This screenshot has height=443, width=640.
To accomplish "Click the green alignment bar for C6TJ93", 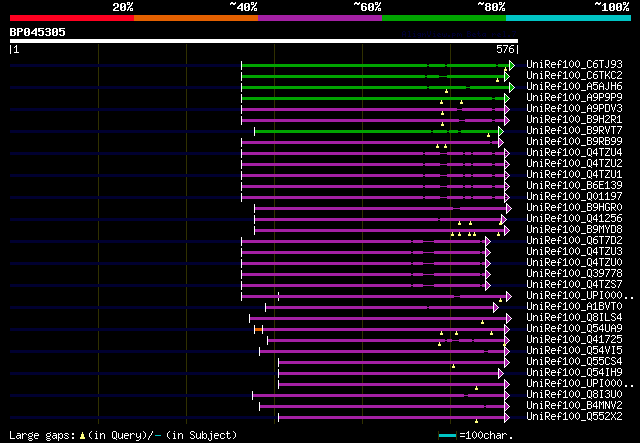I will 376,65.
